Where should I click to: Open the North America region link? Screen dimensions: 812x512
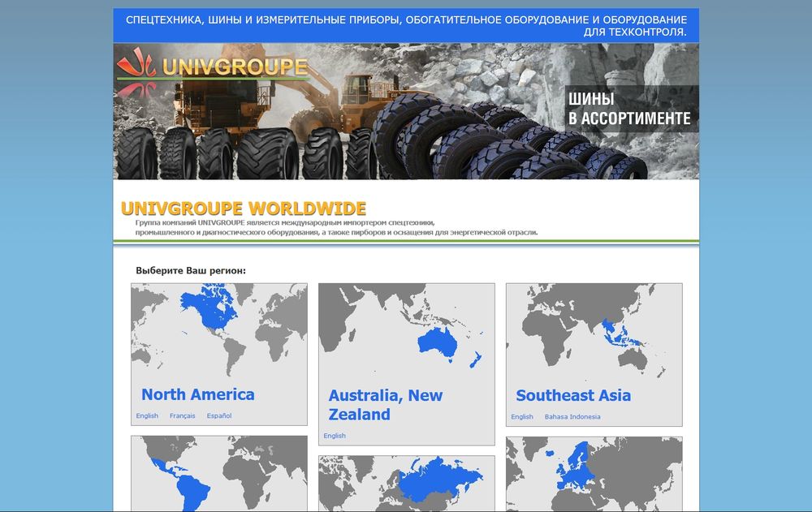(198, 394)
